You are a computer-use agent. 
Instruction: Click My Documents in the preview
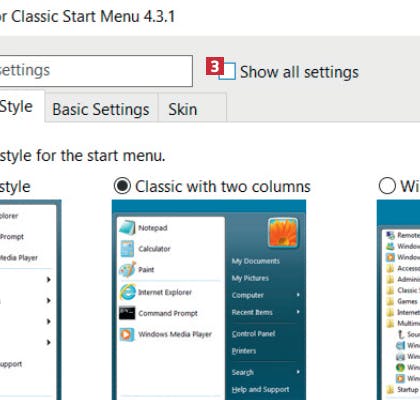click(x=256, y=261)
